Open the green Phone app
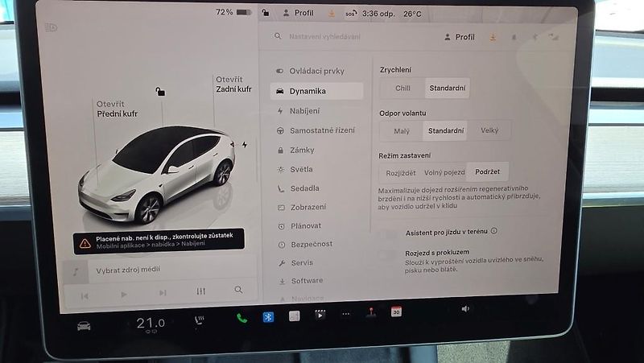The height and width of the screenshot is (363, 644). 242,318
